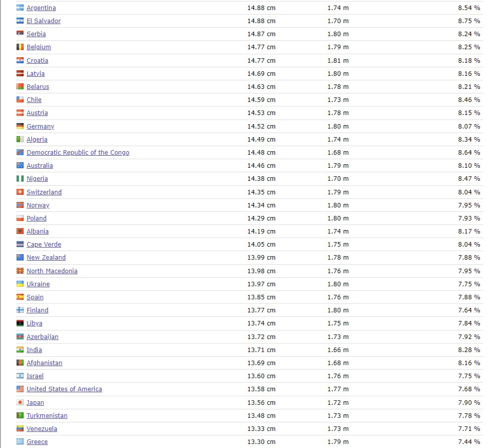Click the Nigeria flag icon

20,179
